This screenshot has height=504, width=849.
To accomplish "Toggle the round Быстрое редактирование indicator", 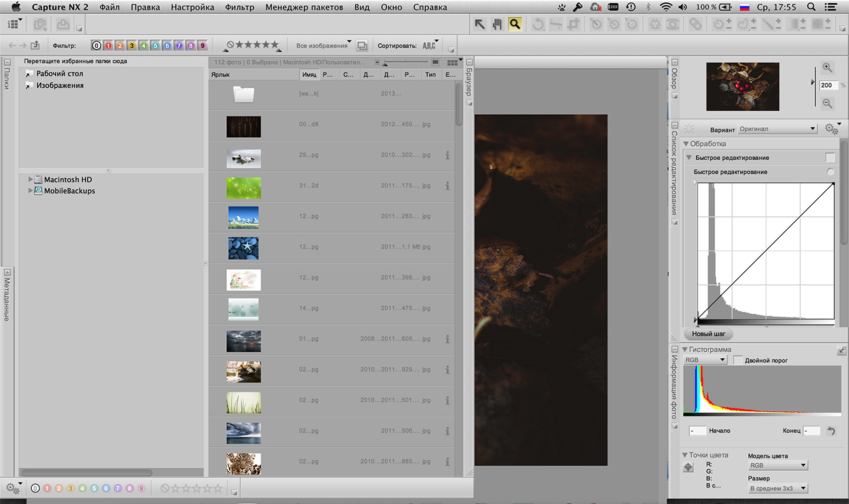I will (x=830, y=172).
